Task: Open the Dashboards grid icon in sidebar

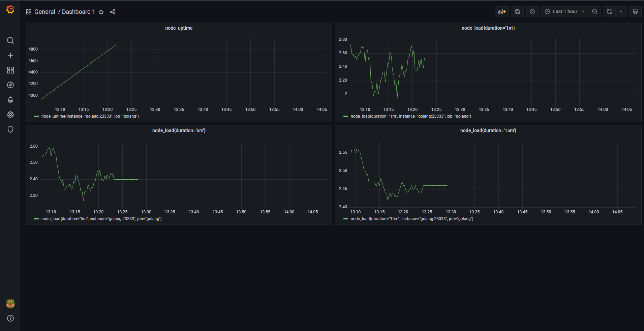Action: pos(10,70)
